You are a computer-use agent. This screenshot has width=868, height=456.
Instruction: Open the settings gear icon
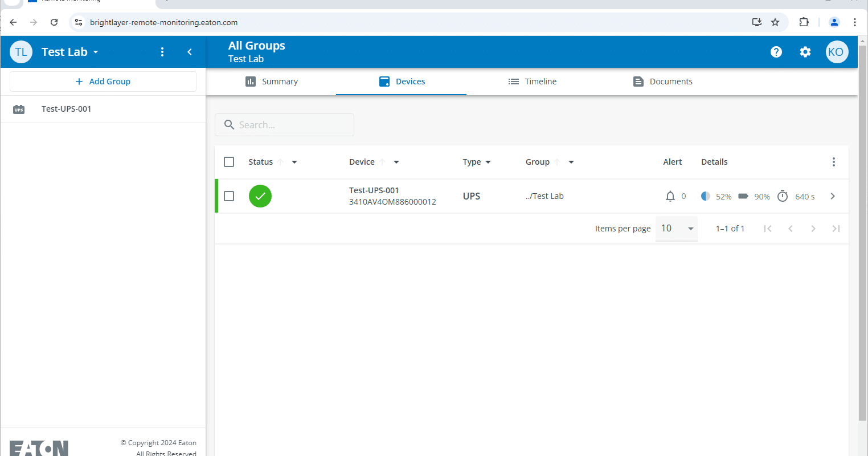point(805,52)
